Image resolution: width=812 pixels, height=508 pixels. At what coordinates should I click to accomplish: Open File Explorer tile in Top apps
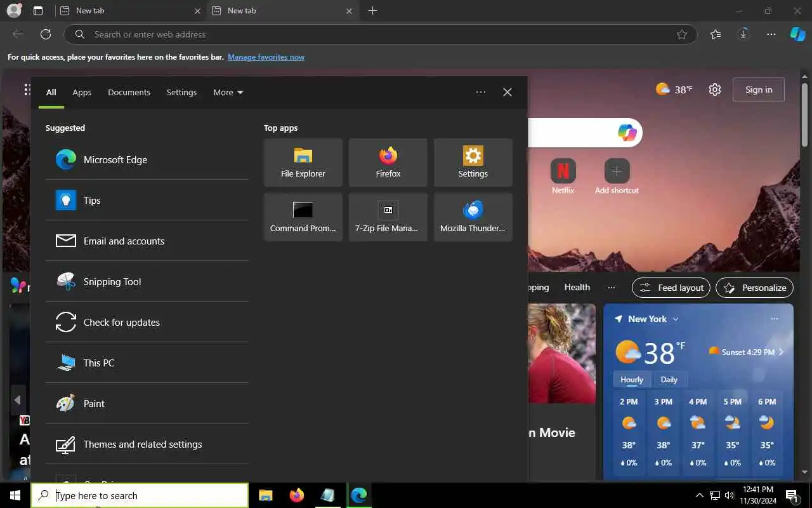[303, 163]
